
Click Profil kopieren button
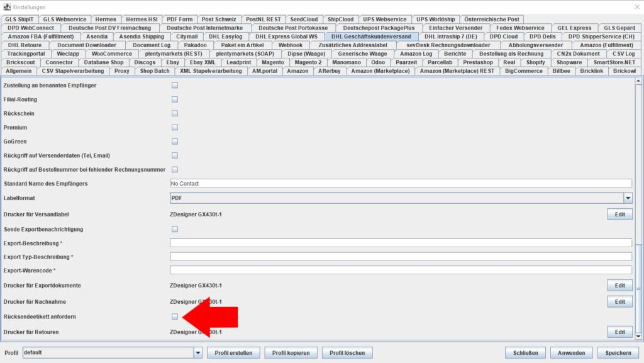point(291,353)
